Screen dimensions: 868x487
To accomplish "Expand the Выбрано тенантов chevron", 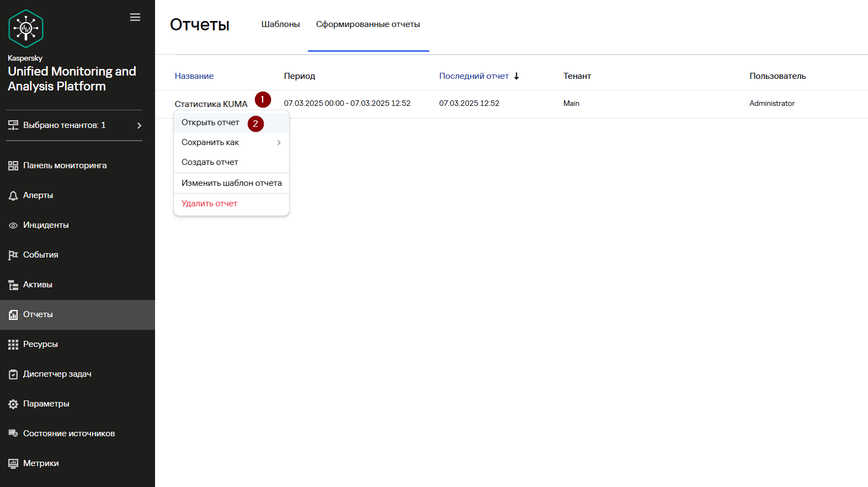I will coord(139,126).
